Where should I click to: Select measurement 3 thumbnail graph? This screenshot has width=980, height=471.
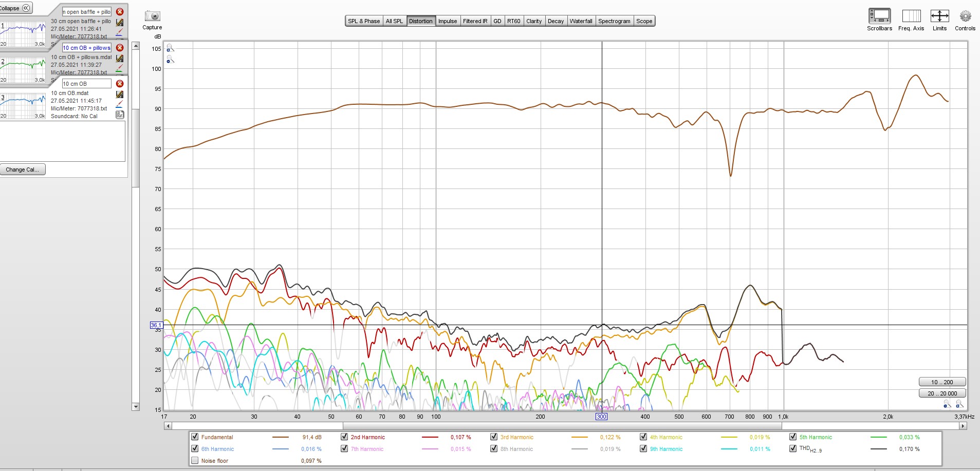point(23,106)
